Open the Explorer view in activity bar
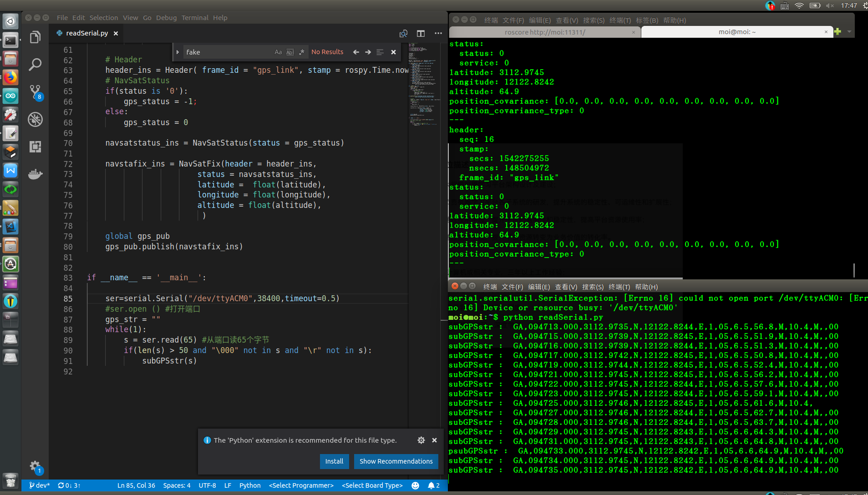868x495 pixels. [35, 37]
